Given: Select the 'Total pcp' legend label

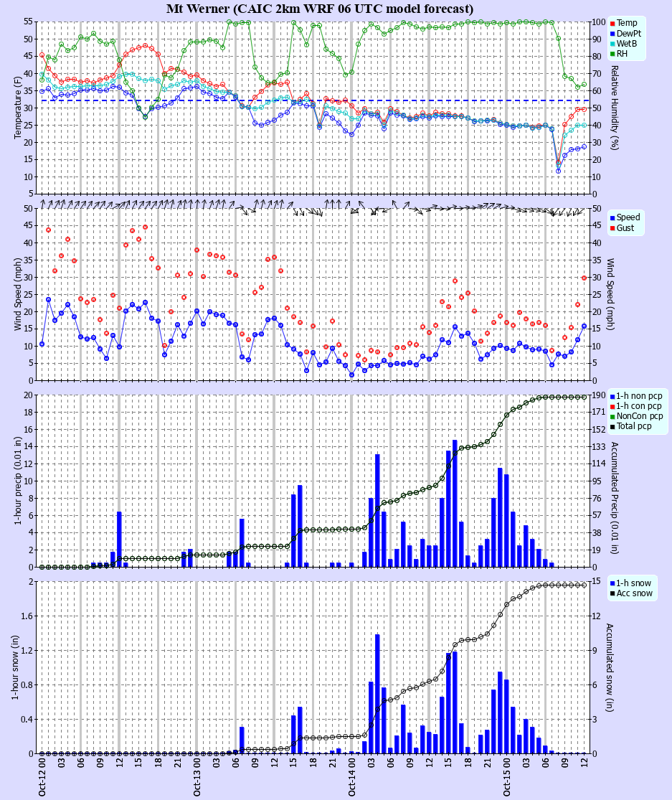Looking at the screenshot, I should coord(634,426).
